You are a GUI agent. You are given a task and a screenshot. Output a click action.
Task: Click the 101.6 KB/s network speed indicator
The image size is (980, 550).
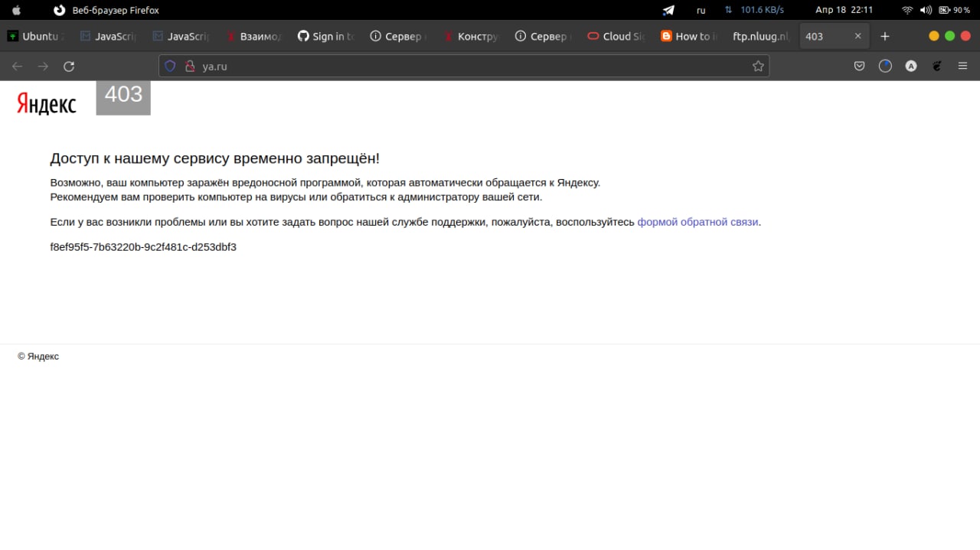754,10
